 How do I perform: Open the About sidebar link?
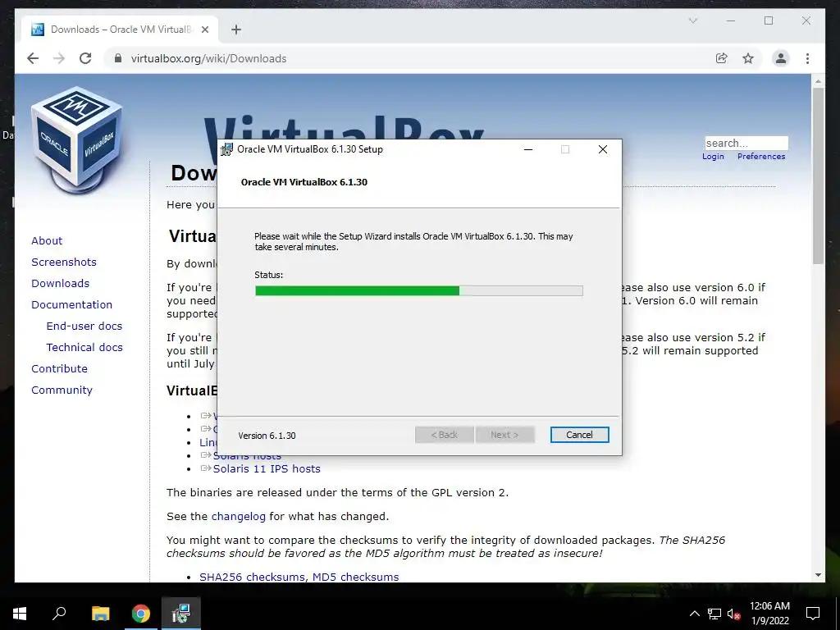[x=47, y=240]
